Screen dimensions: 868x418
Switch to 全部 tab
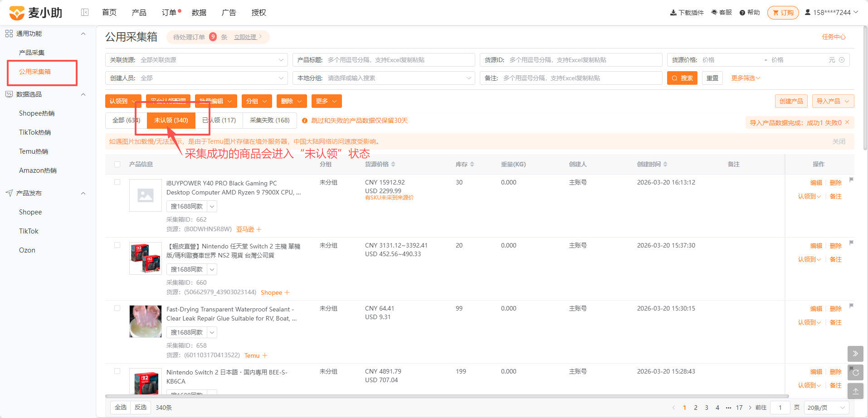coord(126,120)
